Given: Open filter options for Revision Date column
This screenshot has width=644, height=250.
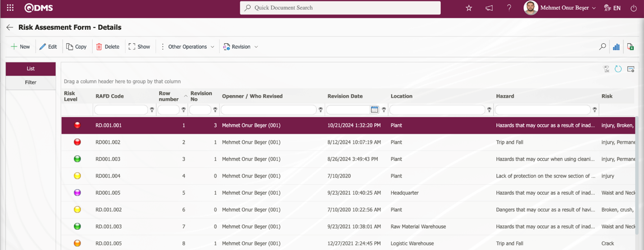Looking at the screenshot, I should click(384, 110).
